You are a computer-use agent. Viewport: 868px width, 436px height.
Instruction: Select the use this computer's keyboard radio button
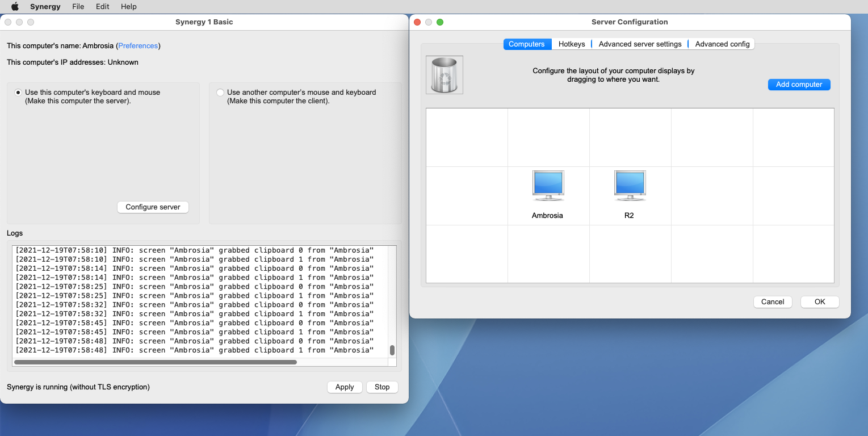(18, 93)
